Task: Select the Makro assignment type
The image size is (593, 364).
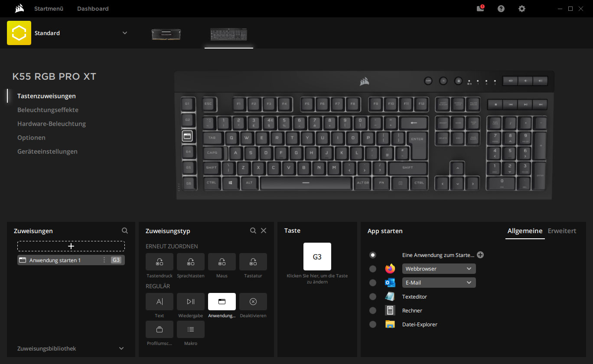Action: click(191, 329)
